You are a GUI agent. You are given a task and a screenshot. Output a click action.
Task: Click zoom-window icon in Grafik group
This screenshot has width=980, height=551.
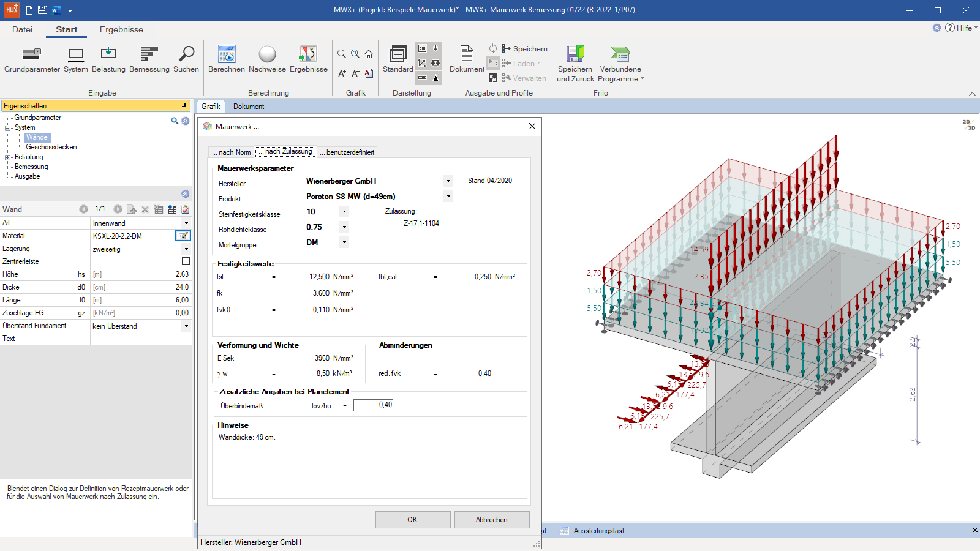pos(355,54)
